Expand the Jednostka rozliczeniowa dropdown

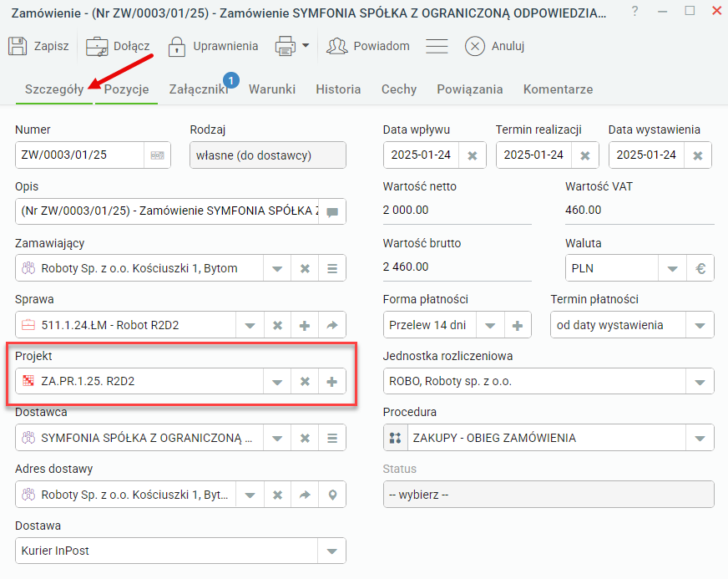[x=700, y=382]
